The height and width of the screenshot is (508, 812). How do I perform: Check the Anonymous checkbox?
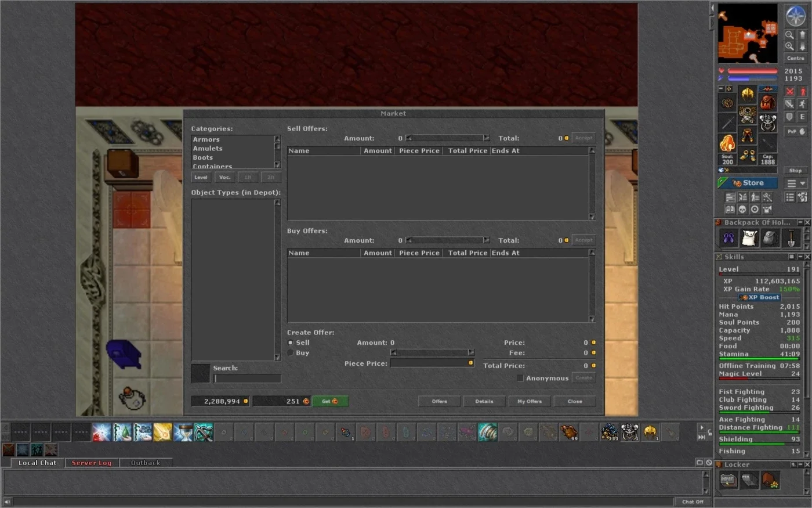[x=520, y=378]
